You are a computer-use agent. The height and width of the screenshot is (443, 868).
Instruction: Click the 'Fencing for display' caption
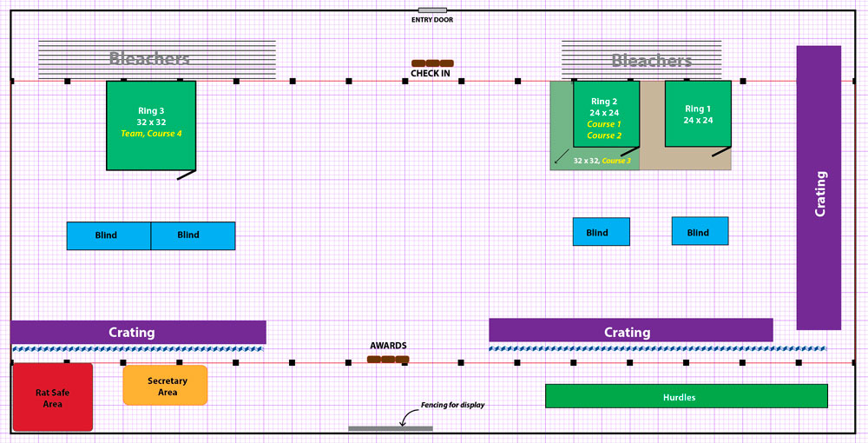tap(453, 405)
